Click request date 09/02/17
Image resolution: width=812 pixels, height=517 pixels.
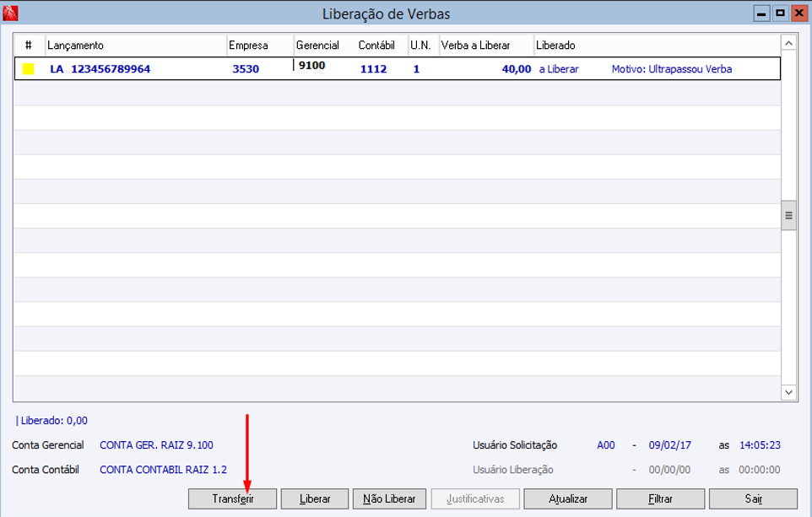[x=669, y=445]
